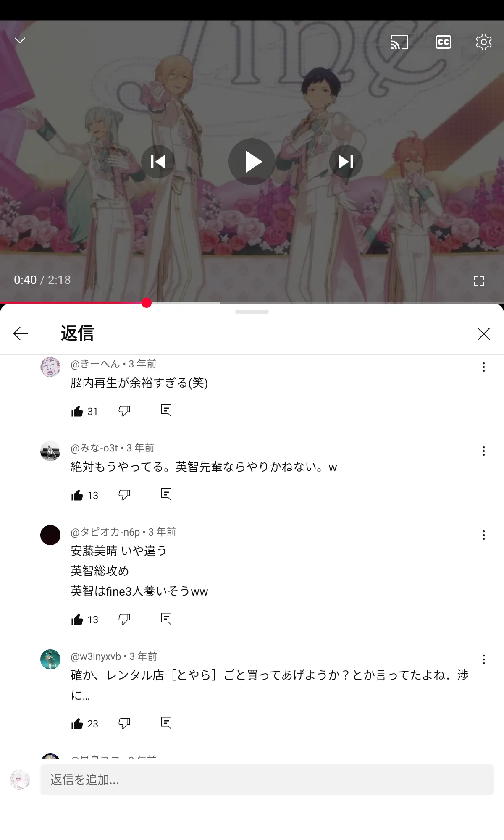504x840 pixels.
Task: Reply to @タピオカ-n6p's comment
Action: pos(166,619)
